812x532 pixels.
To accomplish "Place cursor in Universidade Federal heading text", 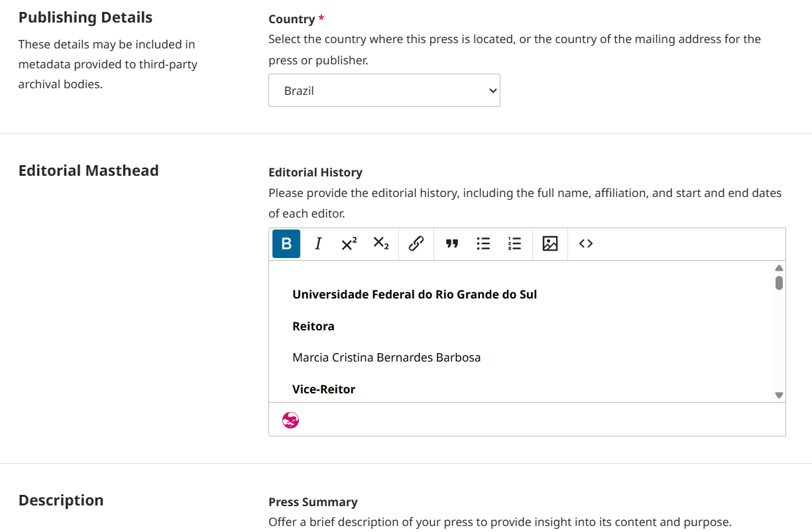I will click(414, 295).
